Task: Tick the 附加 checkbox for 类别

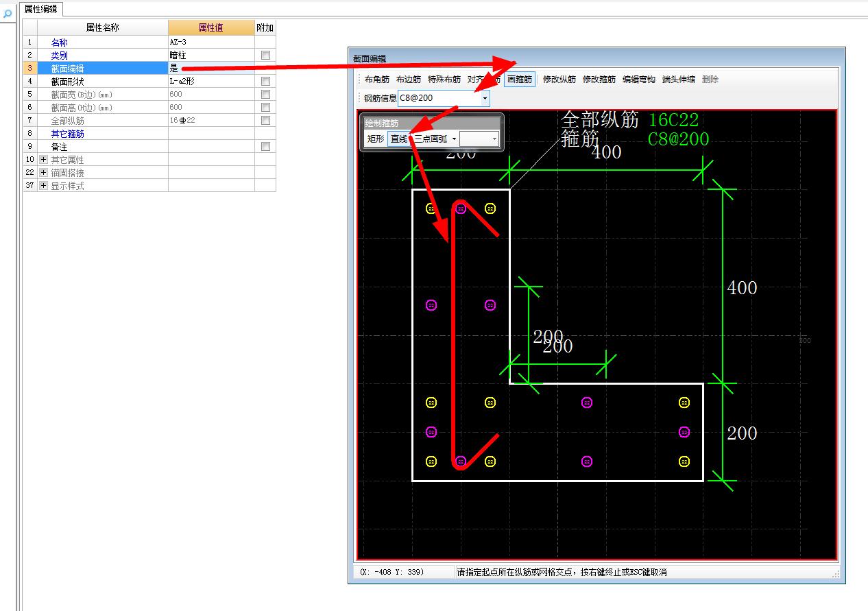Action: 265,55
